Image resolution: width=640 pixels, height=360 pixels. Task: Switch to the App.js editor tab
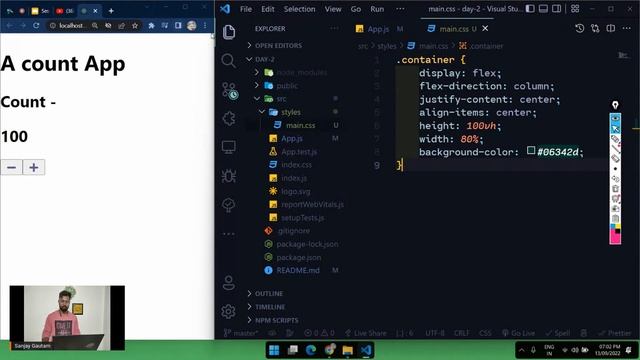[379, 29]
